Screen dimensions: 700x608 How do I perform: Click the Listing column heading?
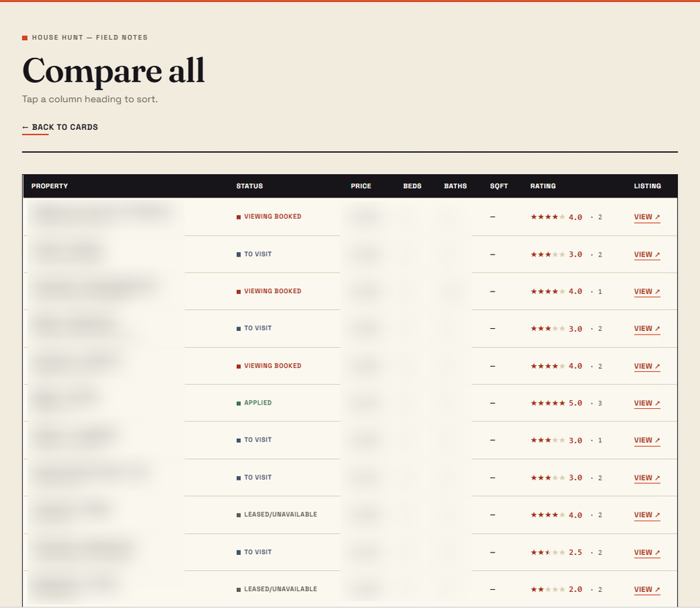[x=647, y=186]
